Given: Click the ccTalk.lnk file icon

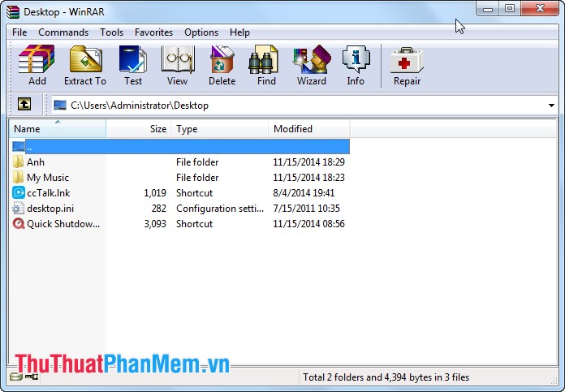Looking at the screenshot, I should pos(19,193).
